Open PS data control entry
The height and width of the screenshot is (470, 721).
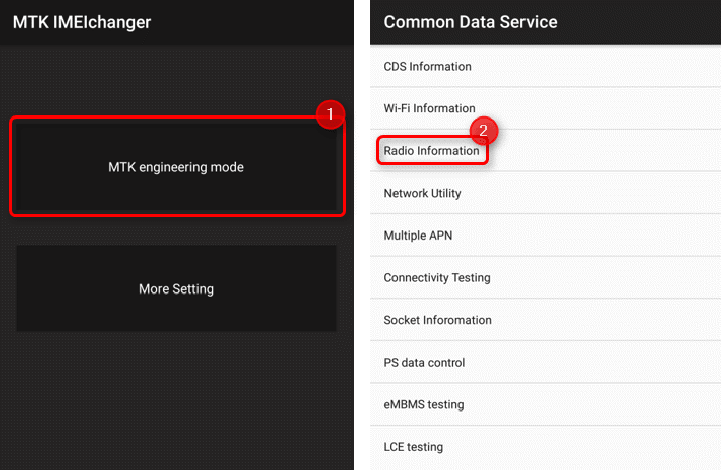point(545,362)
